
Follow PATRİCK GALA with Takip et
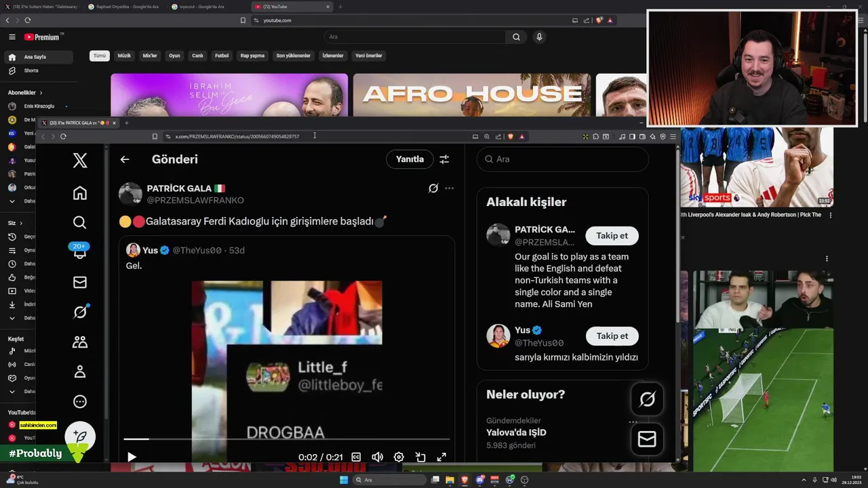click(612, 236)
